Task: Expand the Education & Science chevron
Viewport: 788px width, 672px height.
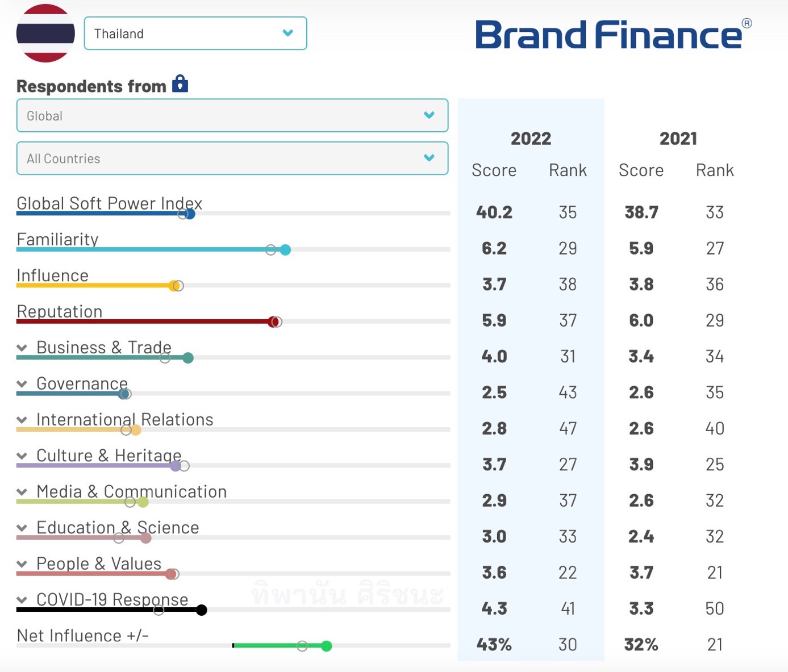Action: click(x=22, y=528)
